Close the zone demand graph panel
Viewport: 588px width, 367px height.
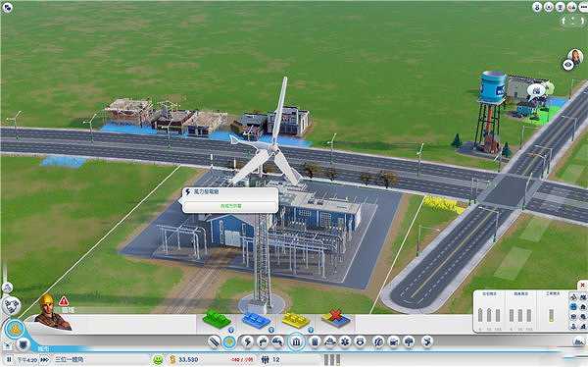coord(582,286)
